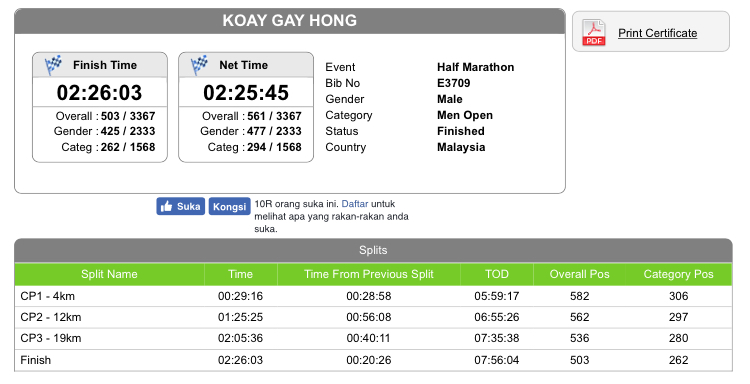
Task: Click the 02:26:03 finish time value
Action: 99,92
